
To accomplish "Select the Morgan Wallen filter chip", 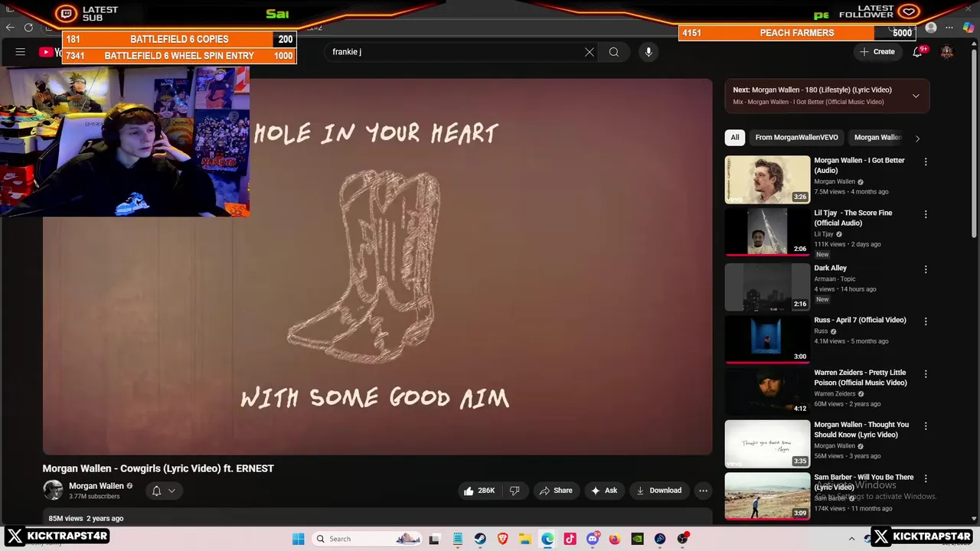I will [877, 138].
